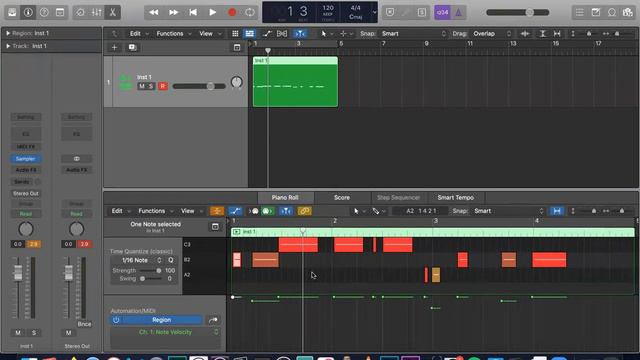The image size is (640, 360).
Task: Toggle the Inspector info button
Action: [28, 12]
